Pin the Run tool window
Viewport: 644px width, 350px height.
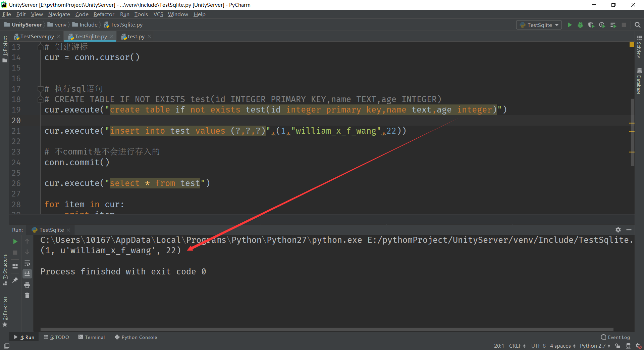[15, 280]
